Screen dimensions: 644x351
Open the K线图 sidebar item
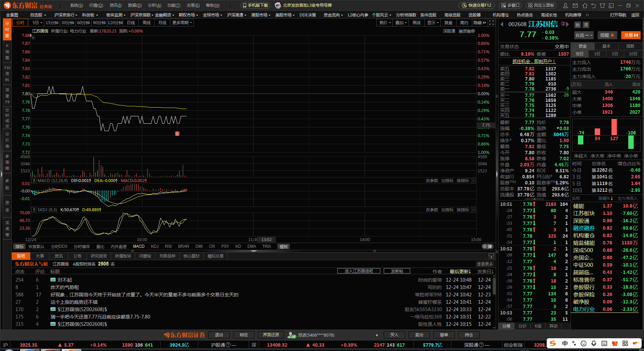[7, 52]
